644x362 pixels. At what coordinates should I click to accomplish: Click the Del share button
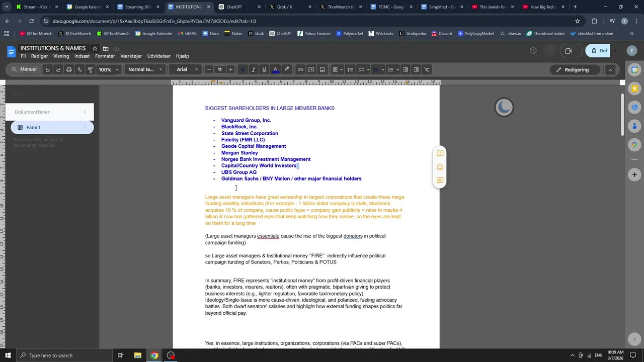pos(598,51)
